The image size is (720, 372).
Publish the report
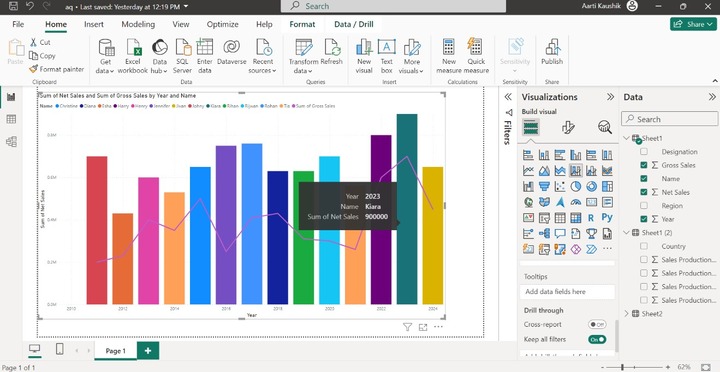tap(552, 52)
